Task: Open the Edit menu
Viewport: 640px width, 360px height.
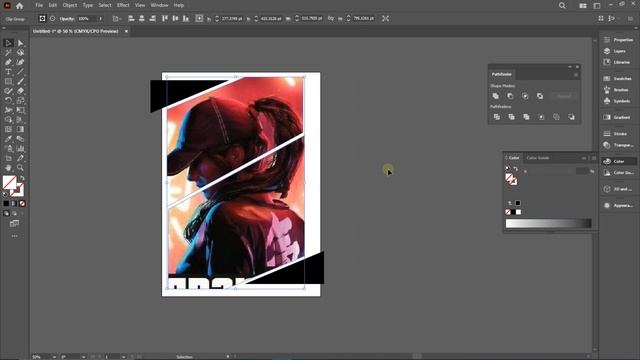Action: (53, 5)
